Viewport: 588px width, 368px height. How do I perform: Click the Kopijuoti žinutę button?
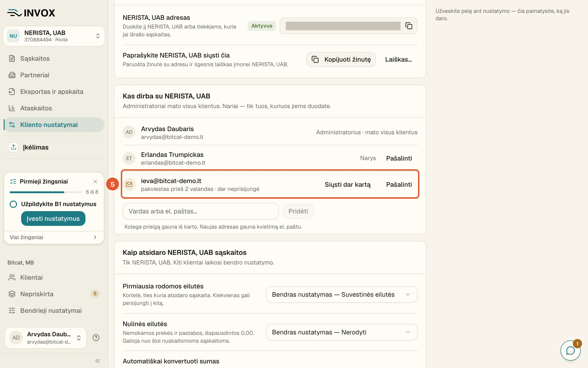341,59
